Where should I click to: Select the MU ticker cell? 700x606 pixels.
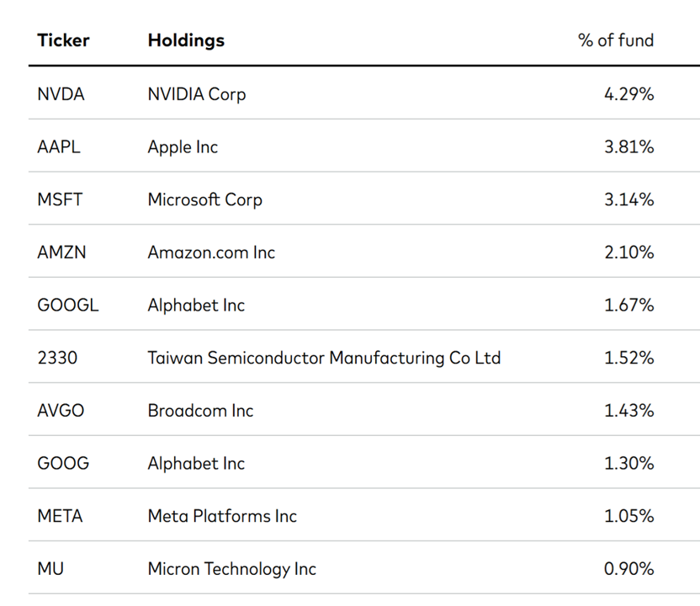[x=50, y=568]
